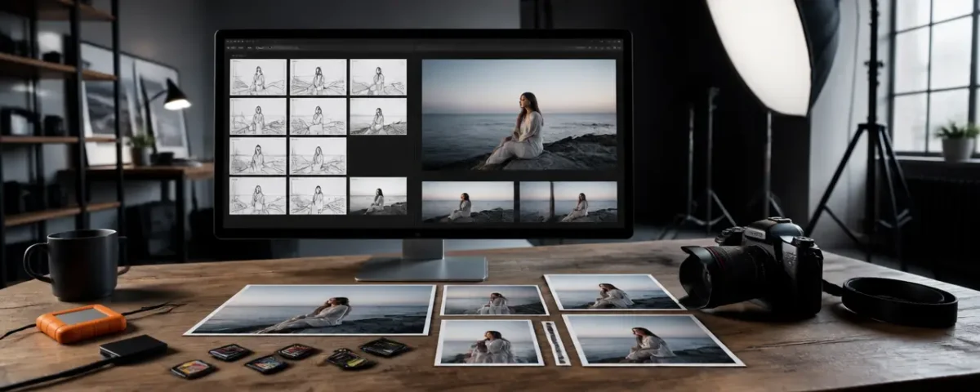
Task: Select second sketch thumbnail in third grid row
Action: (318, 156)
